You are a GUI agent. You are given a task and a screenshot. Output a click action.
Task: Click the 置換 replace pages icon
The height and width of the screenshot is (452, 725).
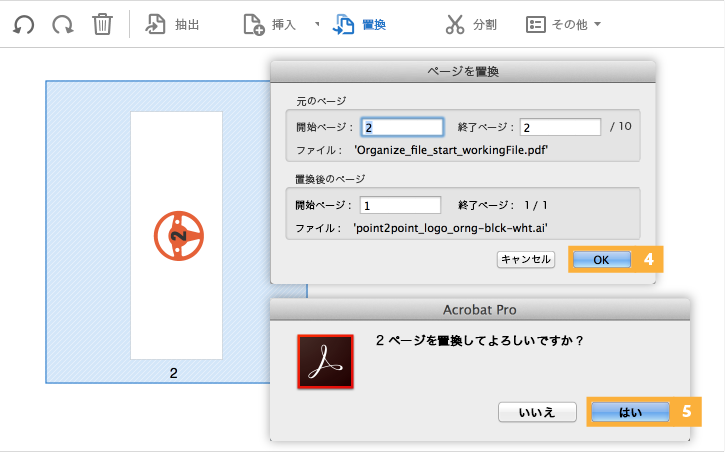tap(343, 24)
